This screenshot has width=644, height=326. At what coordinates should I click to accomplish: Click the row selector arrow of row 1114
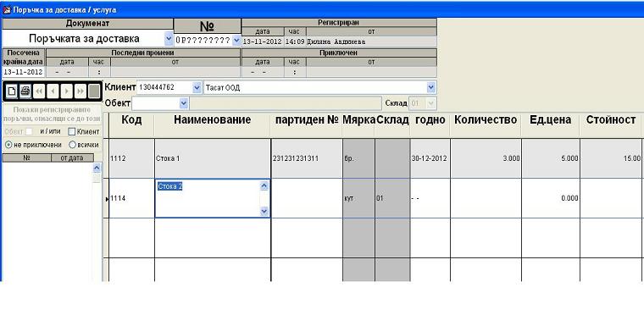point(107,199)
